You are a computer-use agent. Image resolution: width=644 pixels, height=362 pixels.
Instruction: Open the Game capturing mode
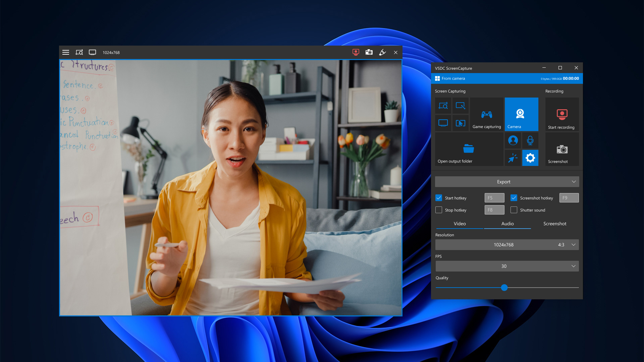pyautogui.click(x=487, y=114)
